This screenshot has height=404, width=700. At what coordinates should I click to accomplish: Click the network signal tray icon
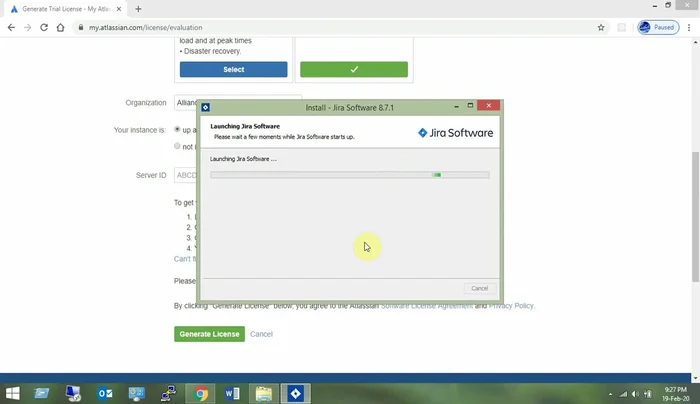623,394
